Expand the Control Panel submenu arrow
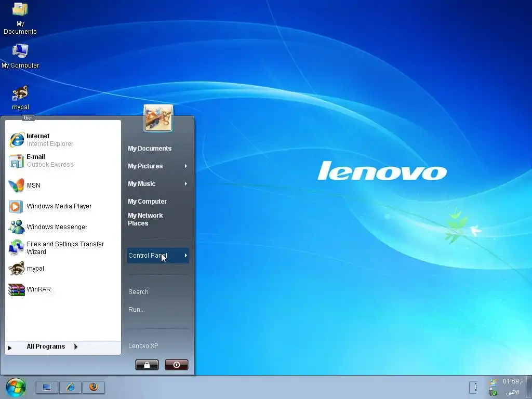The image size is (532, 399). (x=186, y=256)
